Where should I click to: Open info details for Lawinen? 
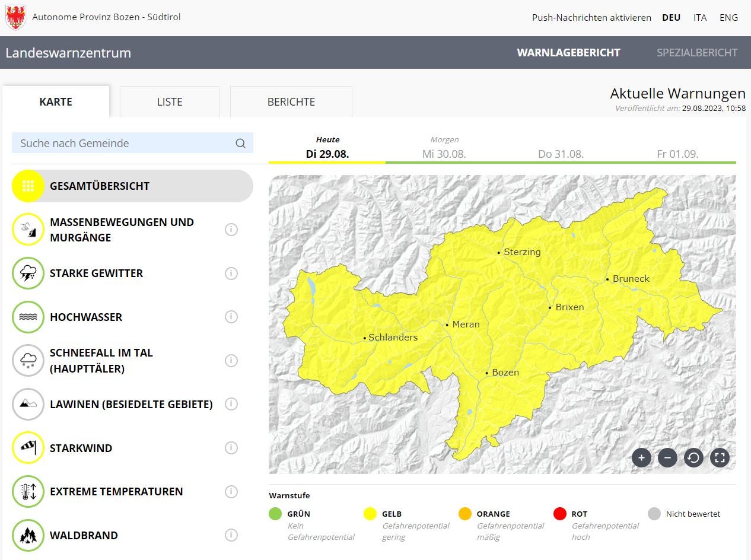(x=231, y=404)
